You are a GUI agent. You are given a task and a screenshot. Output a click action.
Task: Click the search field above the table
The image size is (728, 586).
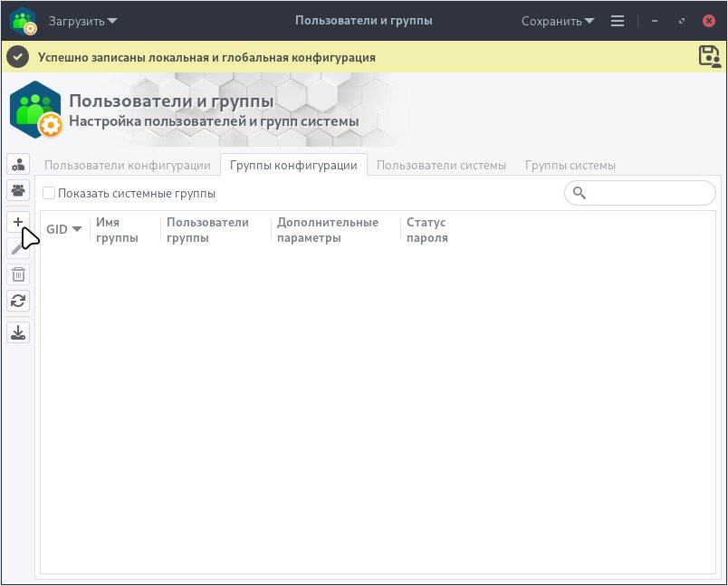tap(639, 193)
